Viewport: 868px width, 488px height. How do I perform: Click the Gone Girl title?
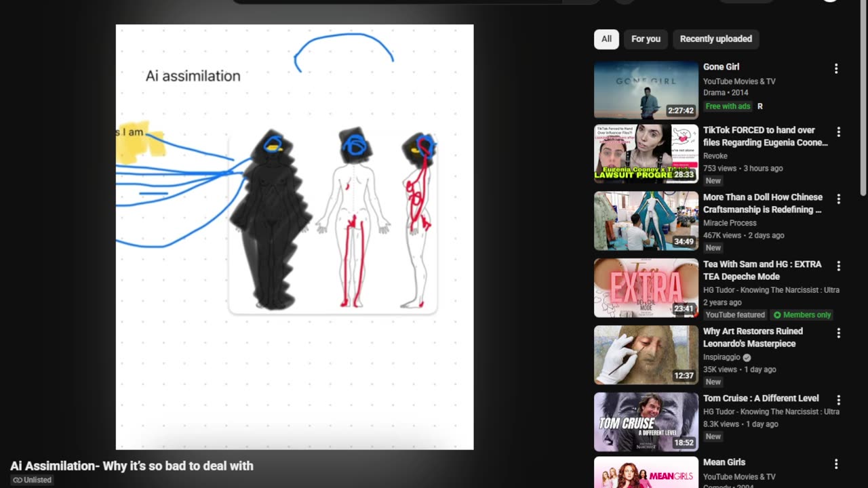point(721,67)
